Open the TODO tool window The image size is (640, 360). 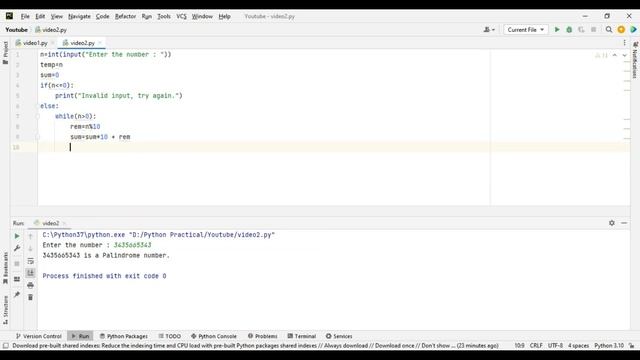(x=169, y=336)
